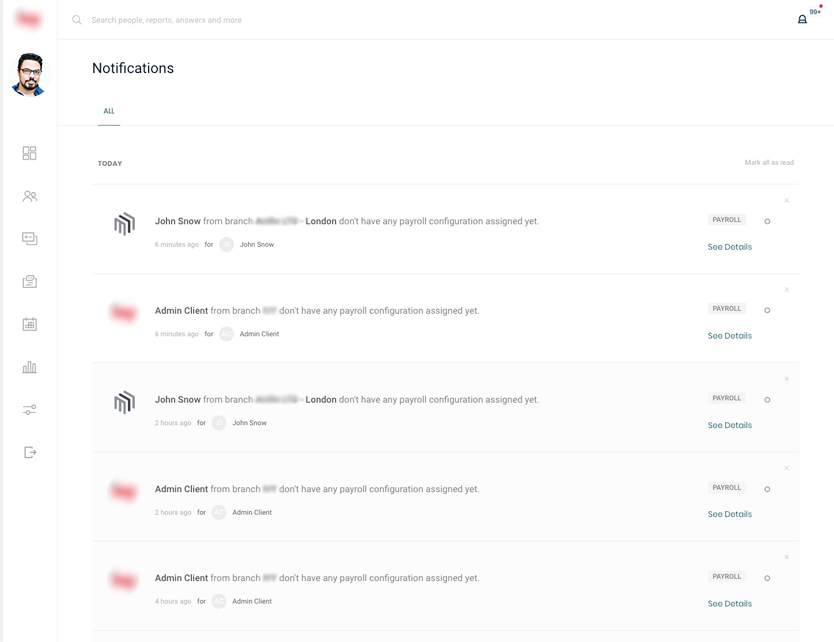Dismiss the first John Snow notification
This screenshot has width=834, height=642.
(787, 200)
